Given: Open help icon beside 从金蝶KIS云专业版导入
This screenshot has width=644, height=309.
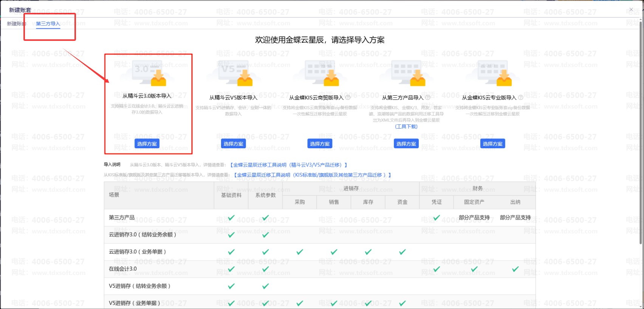Looking at the screenshot, I should [x=520, y=98].
